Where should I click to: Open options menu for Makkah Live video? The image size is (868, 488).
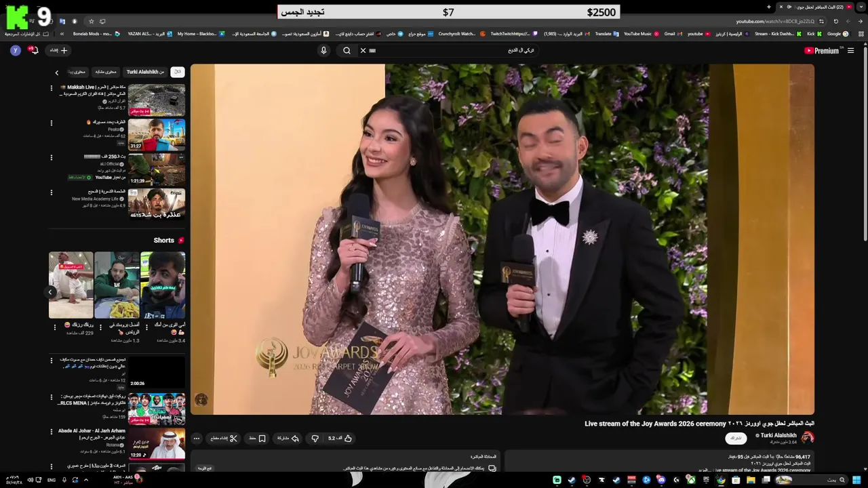point(51,88)
